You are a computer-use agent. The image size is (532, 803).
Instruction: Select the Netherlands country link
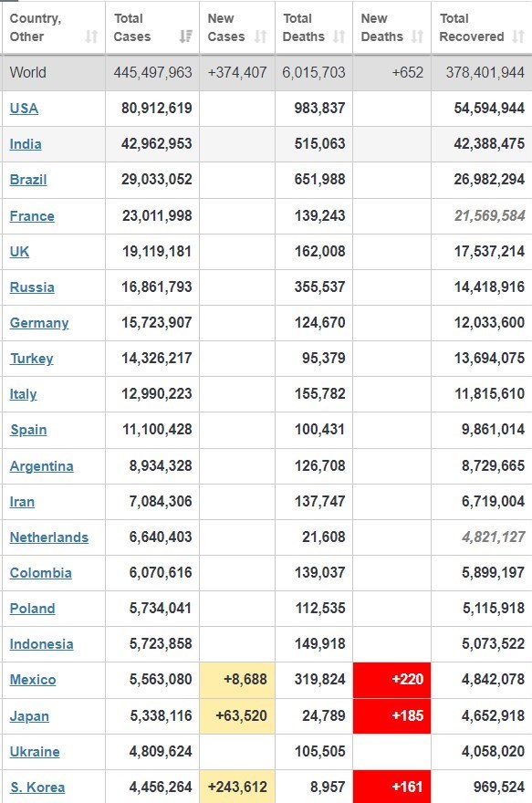[x=49, y=537]
